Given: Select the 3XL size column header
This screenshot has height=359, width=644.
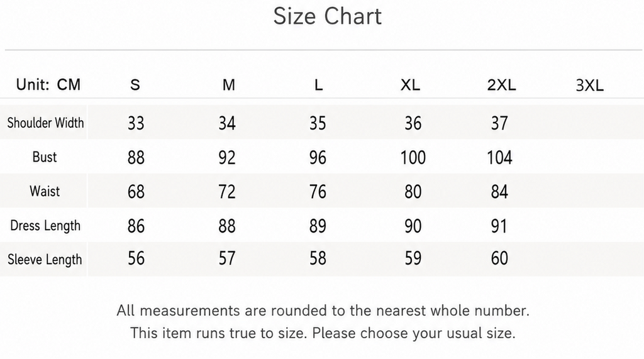Looking at the screenshot, I should tap(590, 86).
